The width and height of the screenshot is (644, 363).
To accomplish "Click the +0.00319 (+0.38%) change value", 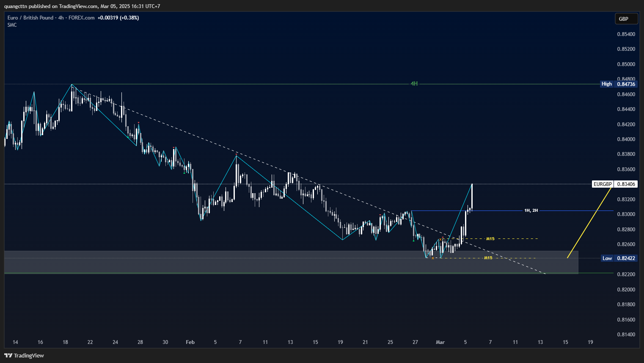I will point(118,18).
